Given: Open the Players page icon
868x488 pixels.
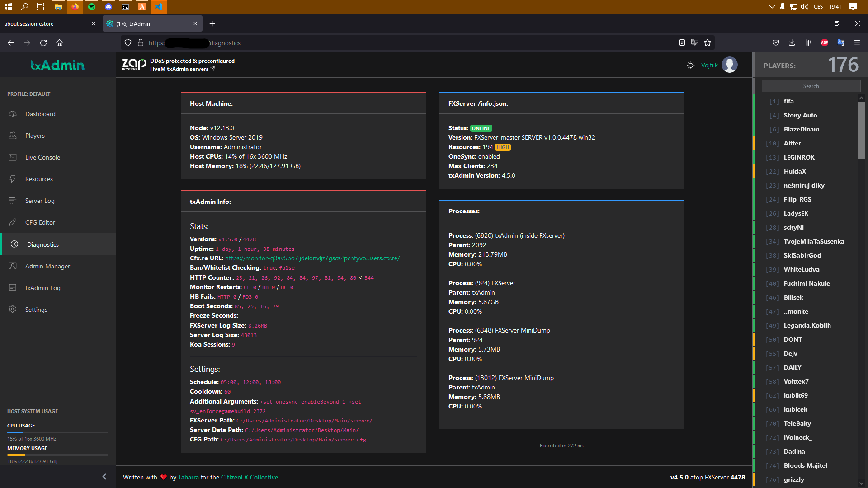Looking at the screenshot, I should (13, 136).
